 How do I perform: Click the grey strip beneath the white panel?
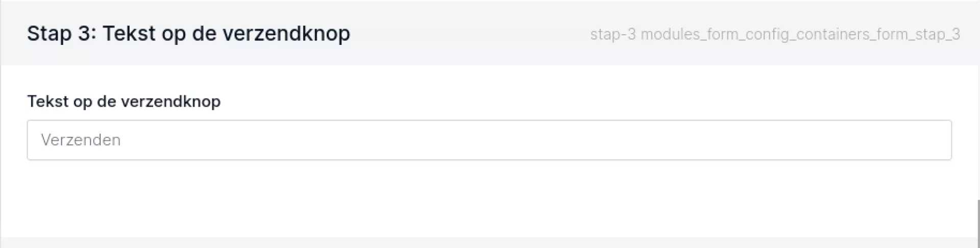coord(489,243)
